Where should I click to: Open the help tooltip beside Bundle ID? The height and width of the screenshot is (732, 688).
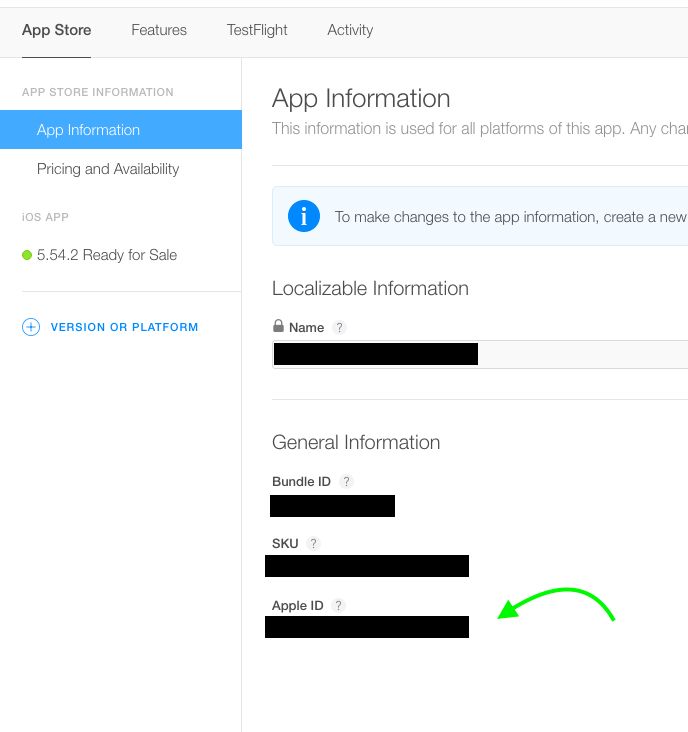click(346, 481)
